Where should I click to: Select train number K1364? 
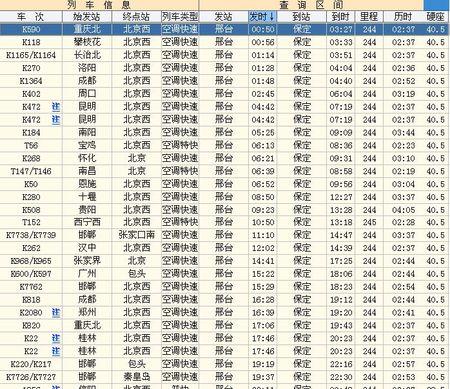[x=31, y=81]
